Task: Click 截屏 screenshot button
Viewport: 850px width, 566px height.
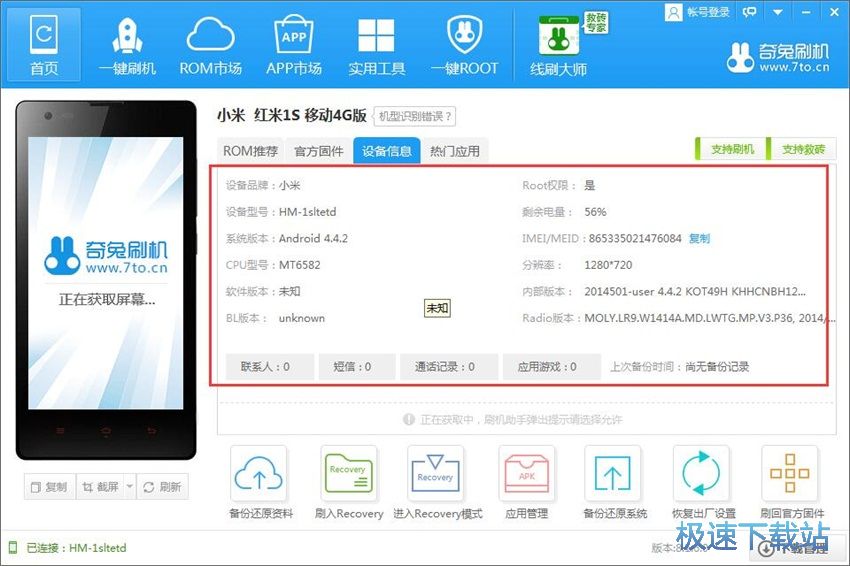Action: pyautogui.click(x=100, y=487)
